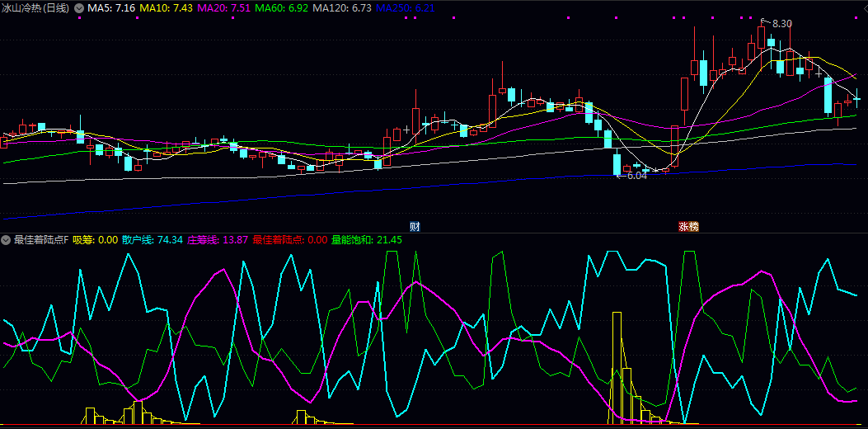The image size is (868, 429).
Task: Select the 庄筹线 magenta indicator label
Action: click(x=218, y=240)
